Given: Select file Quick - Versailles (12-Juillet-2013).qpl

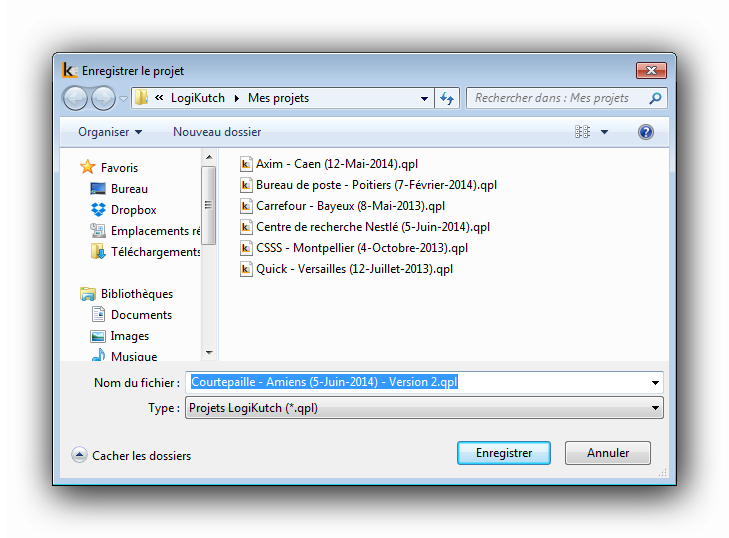Looking at the screenshot, I should tap(354, 269).
